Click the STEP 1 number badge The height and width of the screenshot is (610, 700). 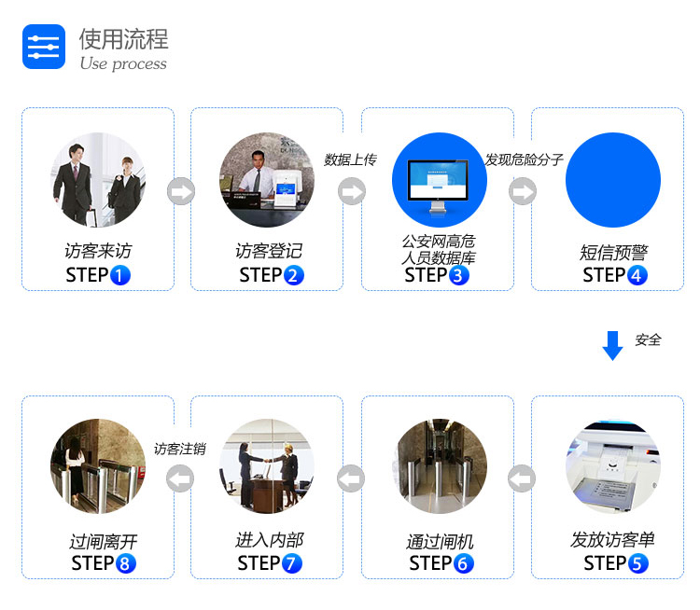coord(120,275)
